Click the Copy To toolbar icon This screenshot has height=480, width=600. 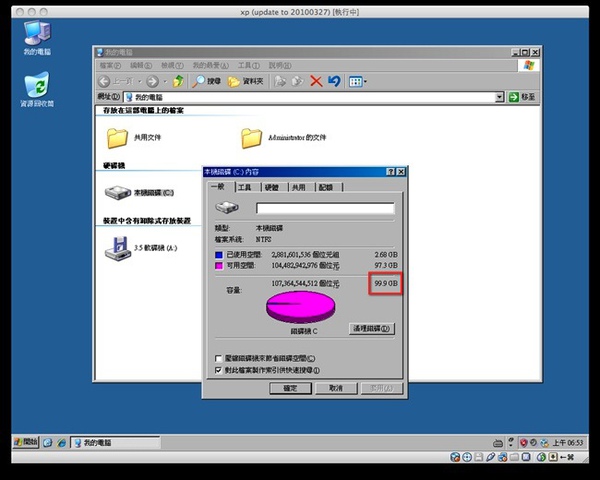tap(297, 81)
